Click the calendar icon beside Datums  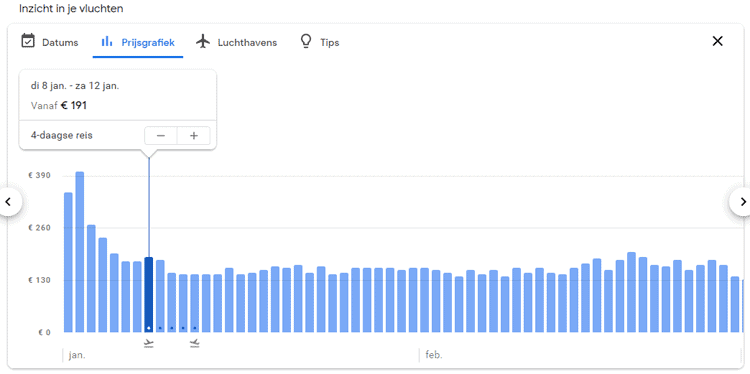point(28,41)
